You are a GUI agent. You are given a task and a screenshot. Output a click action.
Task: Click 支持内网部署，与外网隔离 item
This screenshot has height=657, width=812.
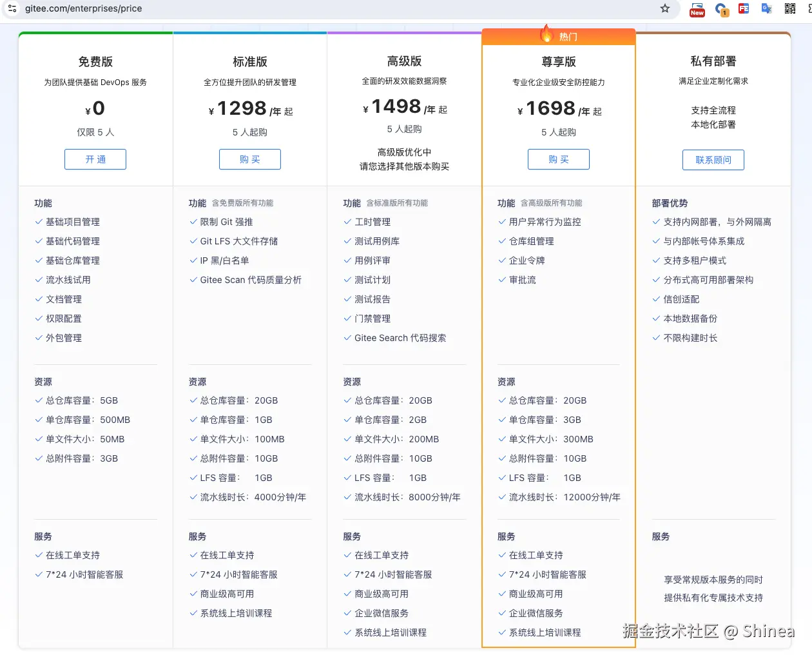pyautogui.click(x=717, y=222)
